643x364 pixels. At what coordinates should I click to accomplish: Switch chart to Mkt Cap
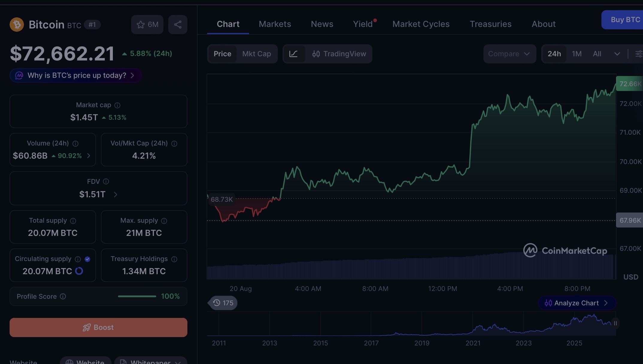click(257, 54)
